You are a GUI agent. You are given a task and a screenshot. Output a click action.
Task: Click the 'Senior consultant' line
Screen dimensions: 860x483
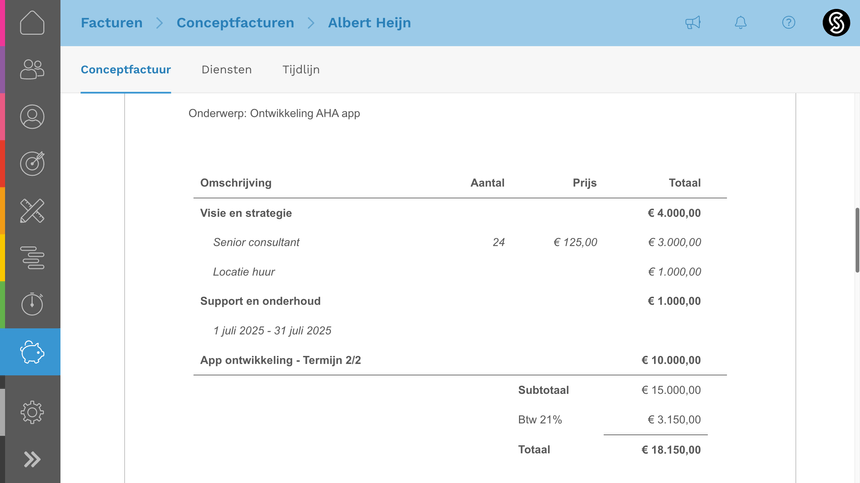tap(256, 242)
